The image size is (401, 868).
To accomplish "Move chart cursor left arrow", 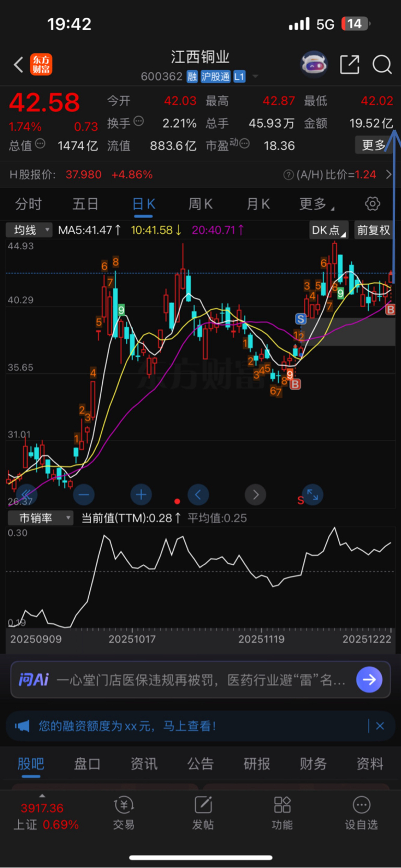I will click(198, 494).
